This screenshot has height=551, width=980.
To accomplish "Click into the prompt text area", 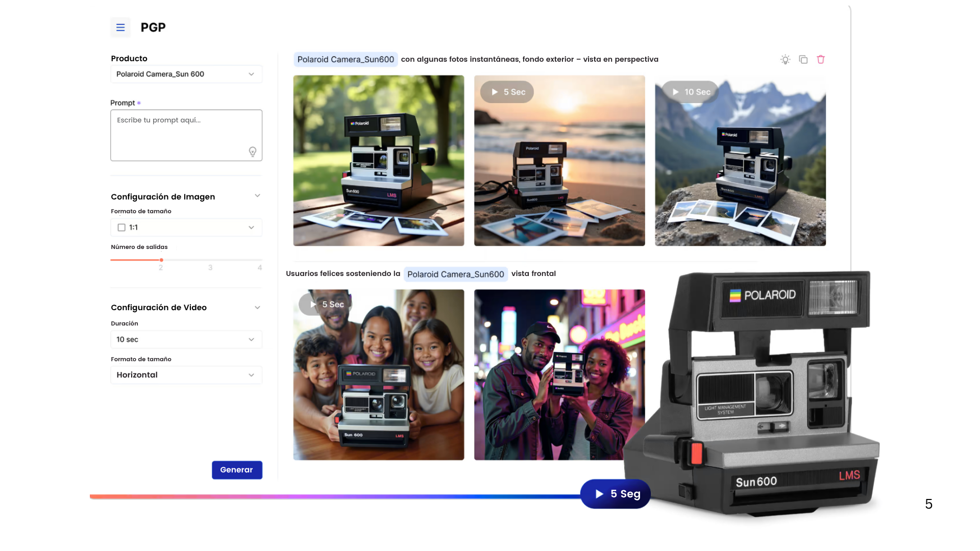I will [186, 135].
